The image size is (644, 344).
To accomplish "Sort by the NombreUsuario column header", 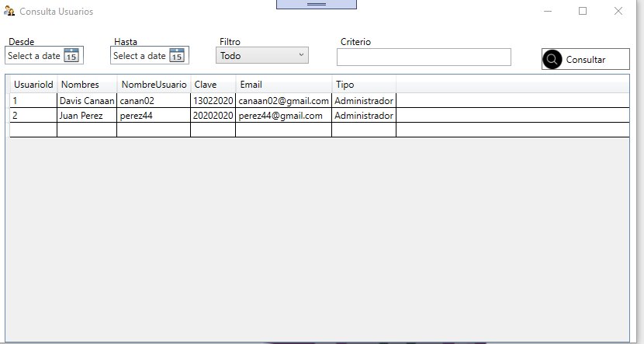I will click(154, 85).
